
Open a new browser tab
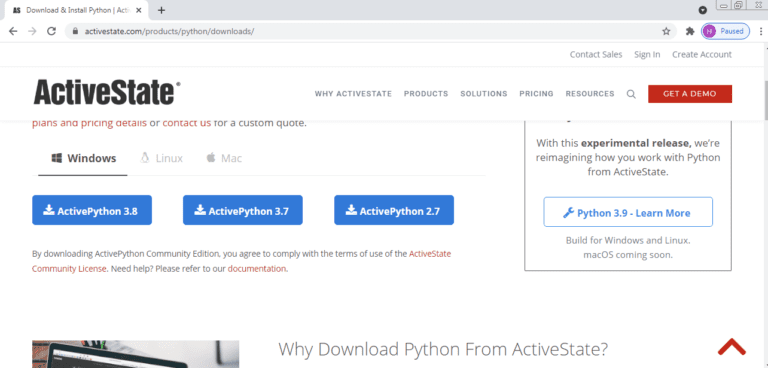[x=161, y=10]
